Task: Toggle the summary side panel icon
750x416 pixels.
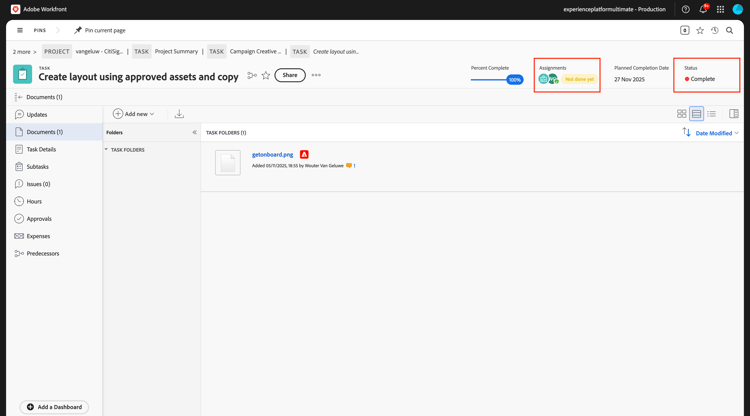Action: [x=734, y=114]
